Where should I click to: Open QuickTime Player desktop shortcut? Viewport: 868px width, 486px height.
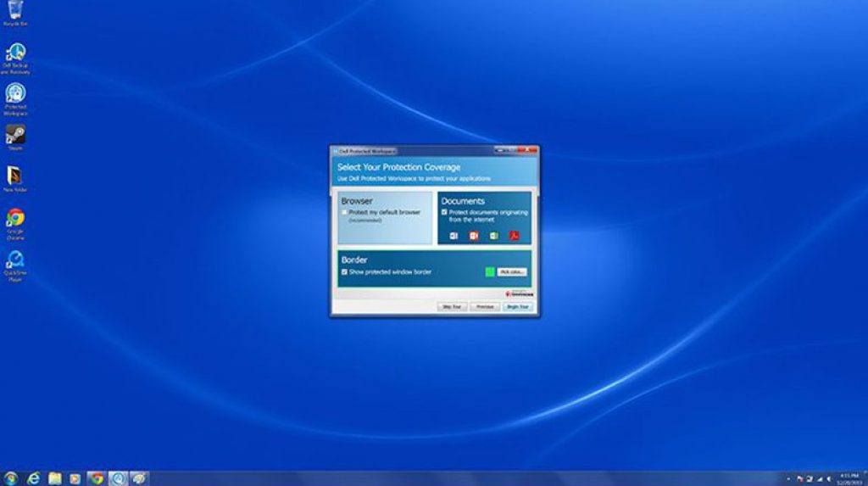15,266
